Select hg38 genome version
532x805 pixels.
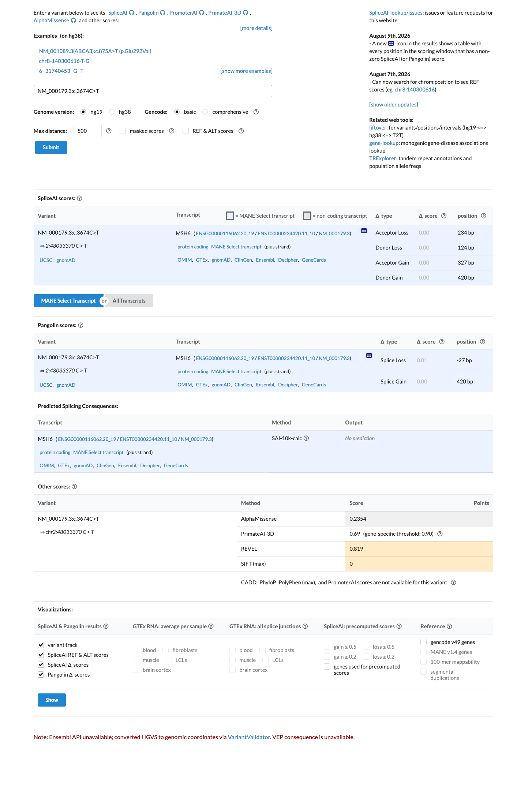[x=112, y=112]
